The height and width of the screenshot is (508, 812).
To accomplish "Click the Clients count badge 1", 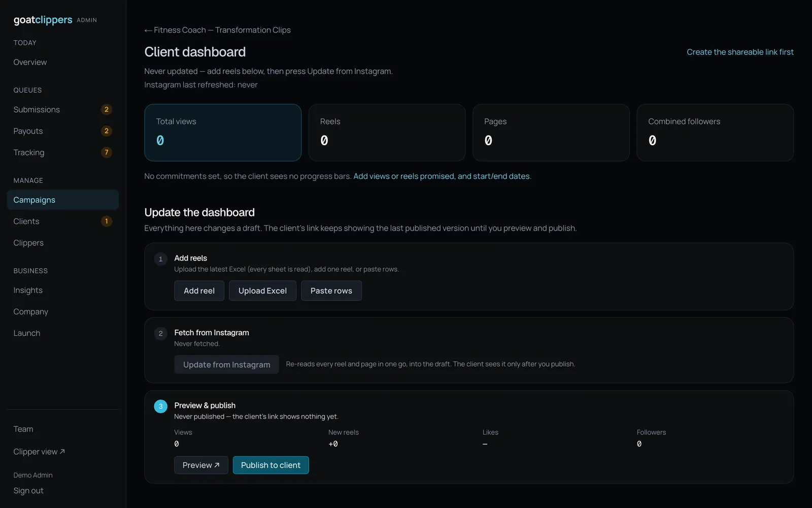I will (106, 221).
